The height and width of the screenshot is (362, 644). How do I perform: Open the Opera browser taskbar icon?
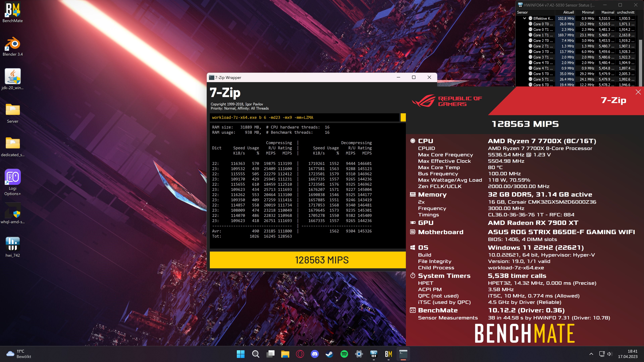(x=300, y=354)
